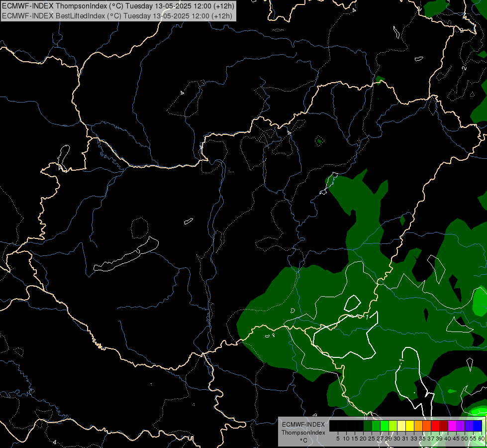This screenshot has height=448, width=487.
Task: Select the ECMWF-INDEX label in legend box
Action: (303, 425)
